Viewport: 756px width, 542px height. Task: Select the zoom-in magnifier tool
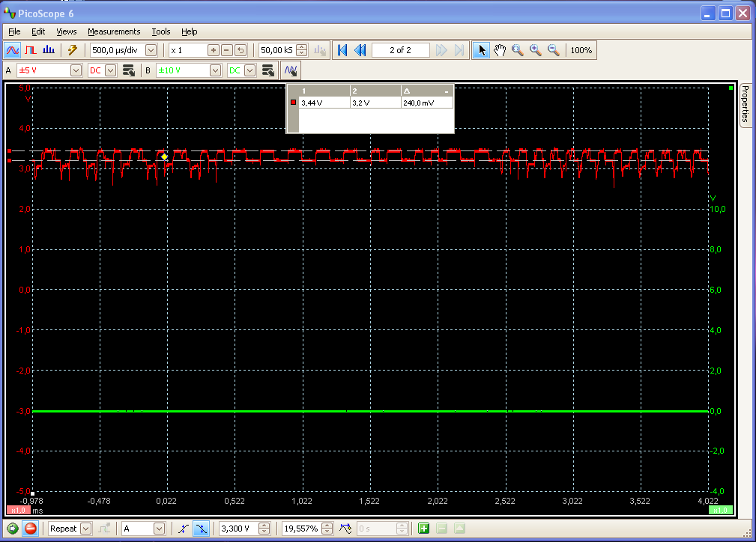[536, 50]
